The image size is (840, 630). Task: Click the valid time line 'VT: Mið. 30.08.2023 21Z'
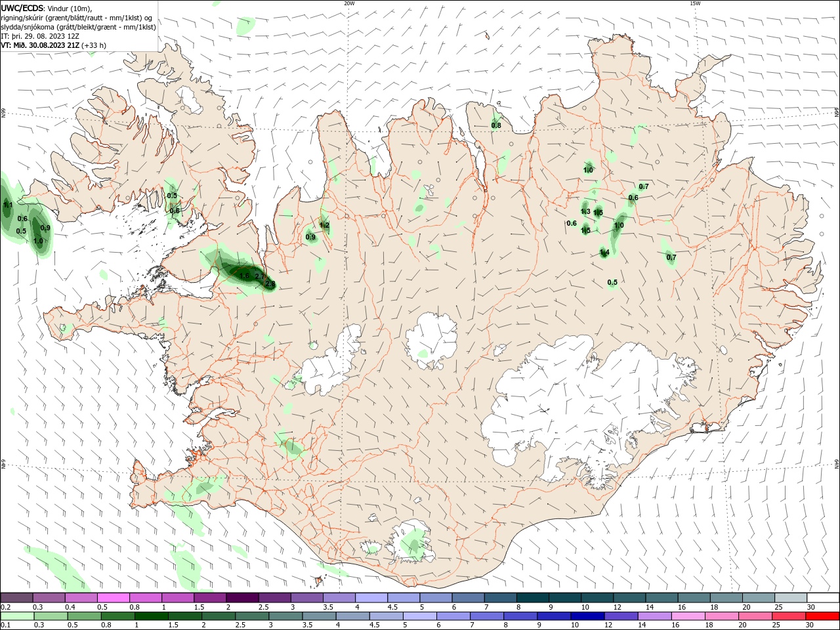40,45
